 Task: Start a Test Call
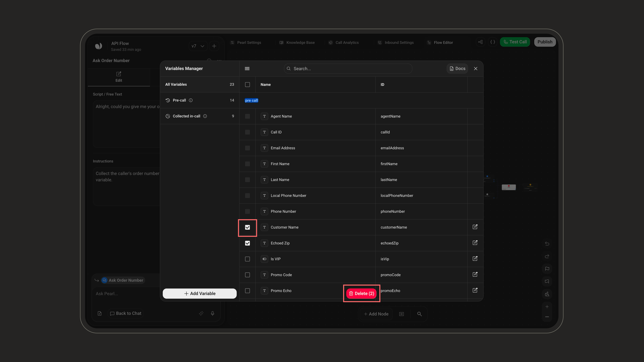pos(515,42)
